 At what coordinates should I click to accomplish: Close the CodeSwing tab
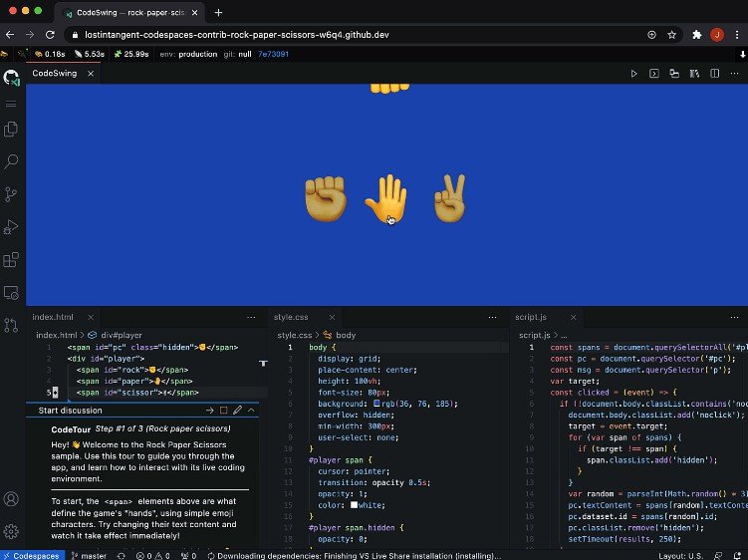pyautogui.click(x=91, y=74)
